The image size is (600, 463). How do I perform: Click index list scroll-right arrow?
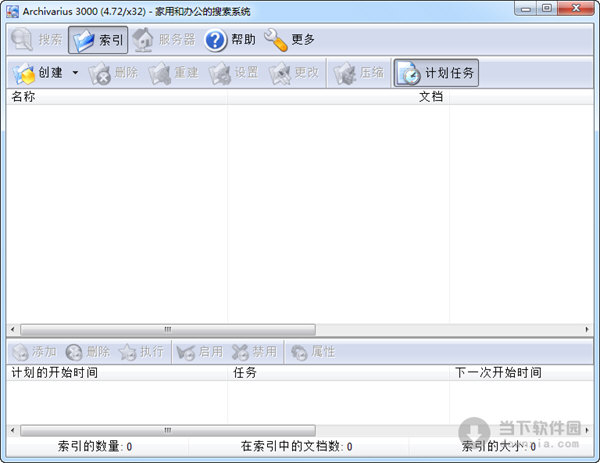[587, 329]
